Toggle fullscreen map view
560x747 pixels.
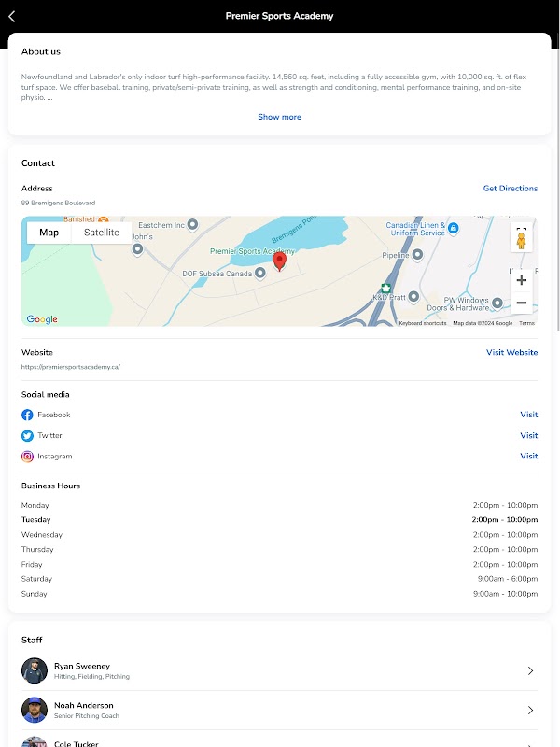(x=522, y=229)
